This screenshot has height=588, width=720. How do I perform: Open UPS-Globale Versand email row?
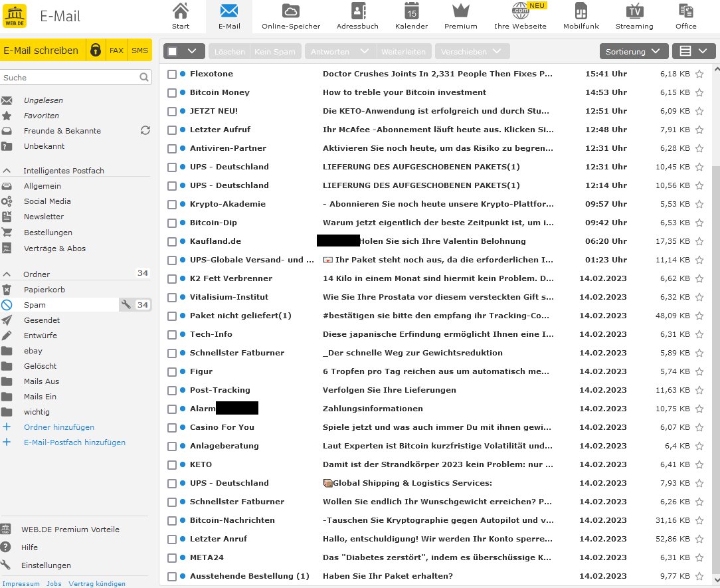coord(435,260)
